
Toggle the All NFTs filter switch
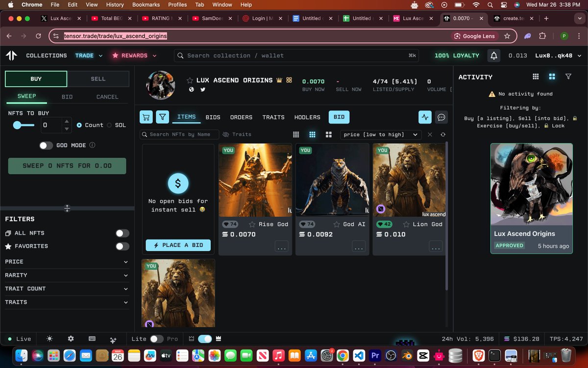click(x=122, y=233)
